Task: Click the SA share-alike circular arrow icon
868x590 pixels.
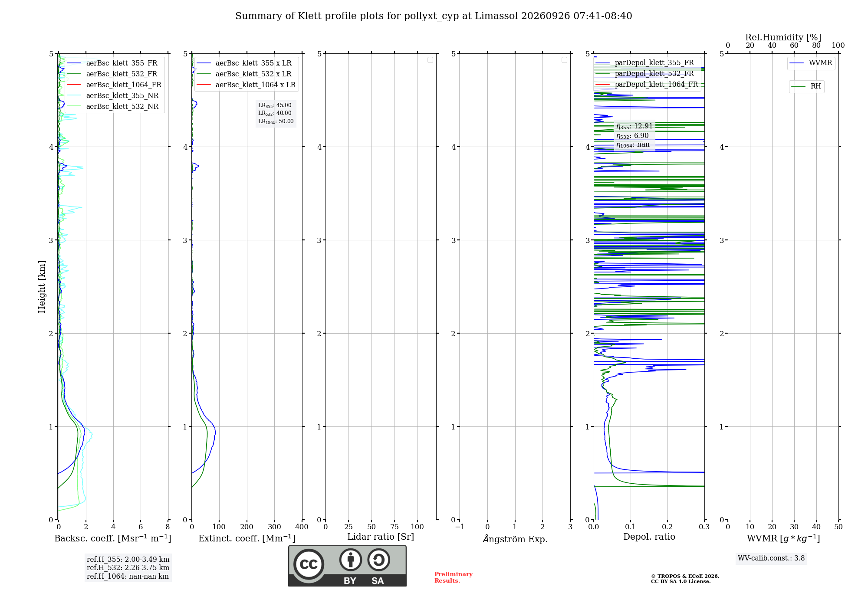Action: (378, 560)
